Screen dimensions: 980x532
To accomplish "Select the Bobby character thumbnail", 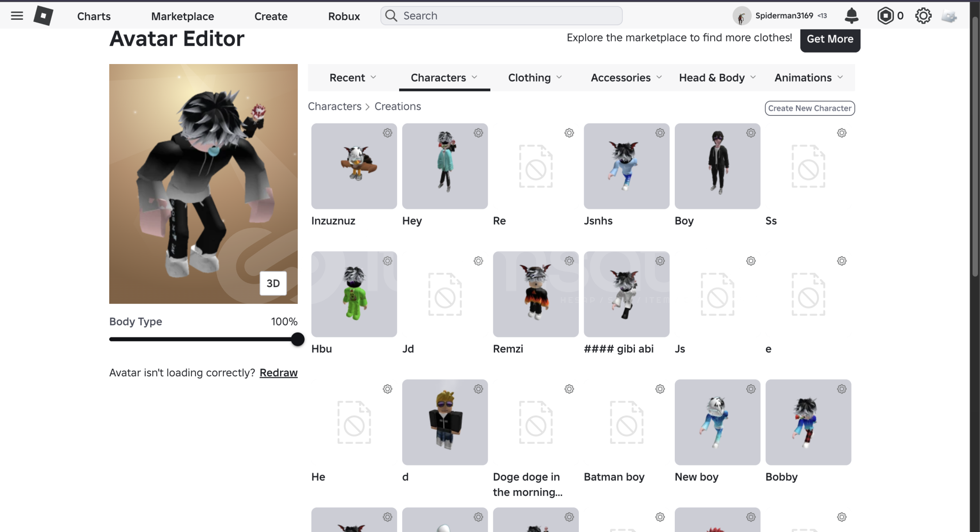I will pos(808,422).
